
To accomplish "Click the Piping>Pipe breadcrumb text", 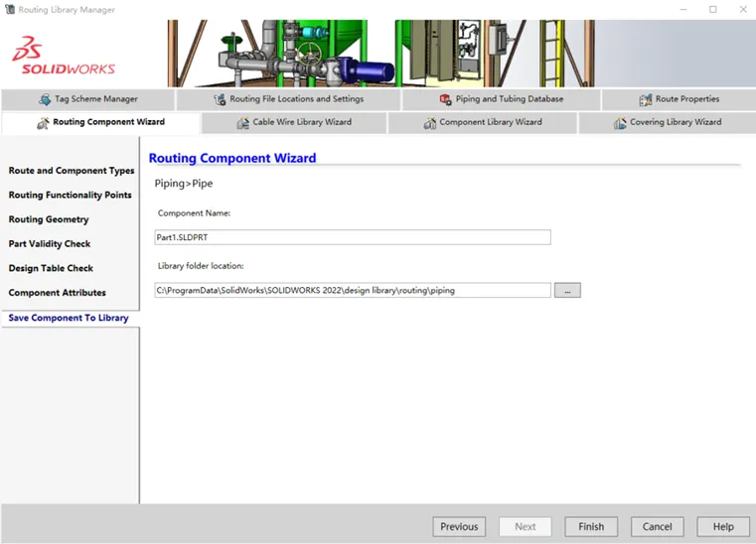I will 184,184.
